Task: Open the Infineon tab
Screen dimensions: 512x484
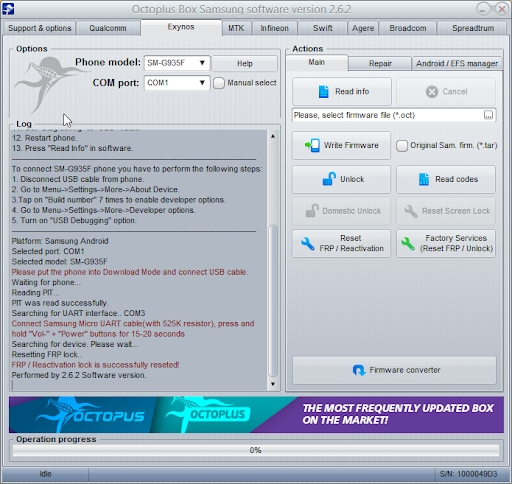Action: point(274,28)
